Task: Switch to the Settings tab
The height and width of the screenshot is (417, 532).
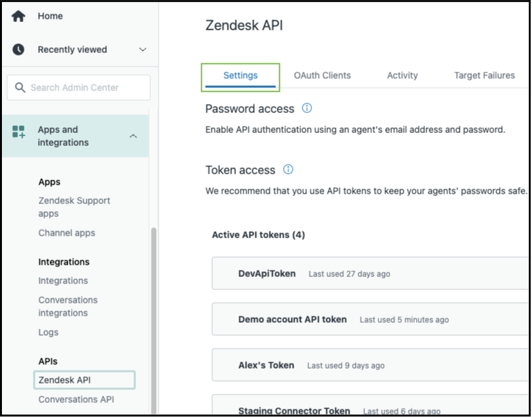Action: (x=241, y=76)
